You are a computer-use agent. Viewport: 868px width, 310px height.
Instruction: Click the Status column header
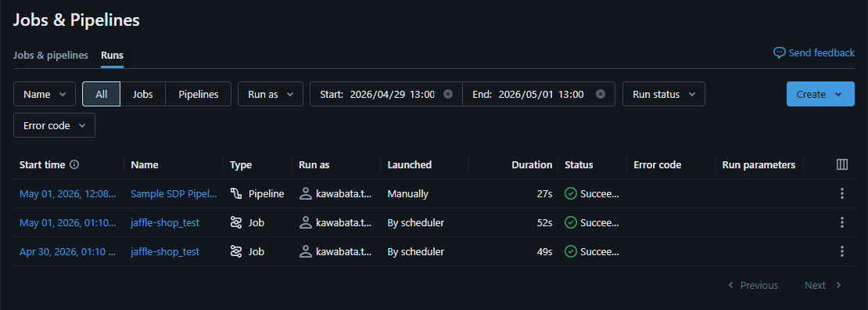click(x=579, y=164)
